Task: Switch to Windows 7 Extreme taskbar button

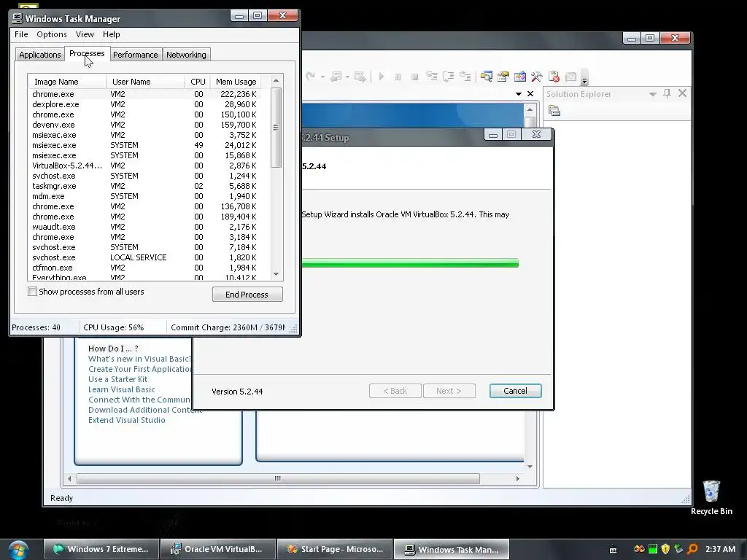Action: pos(101,549)
